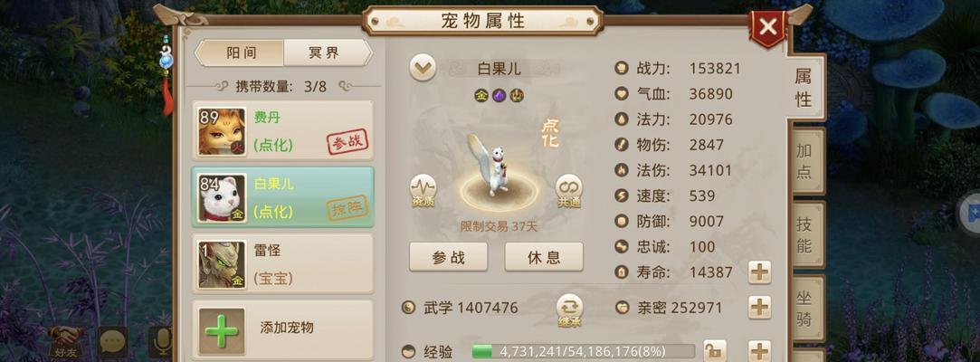
Task: Click the 休息 button
Action: (544, 257)
